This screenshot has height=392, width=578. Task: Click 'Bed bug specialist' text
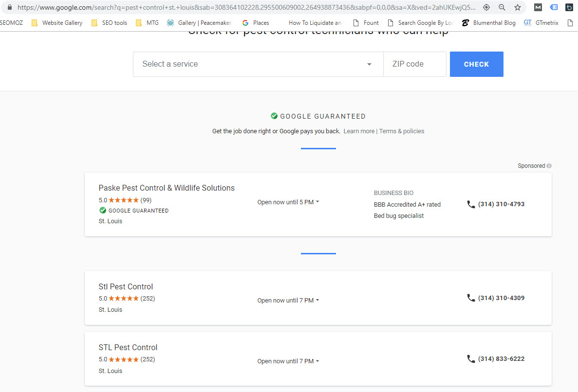tap(398, 215)
